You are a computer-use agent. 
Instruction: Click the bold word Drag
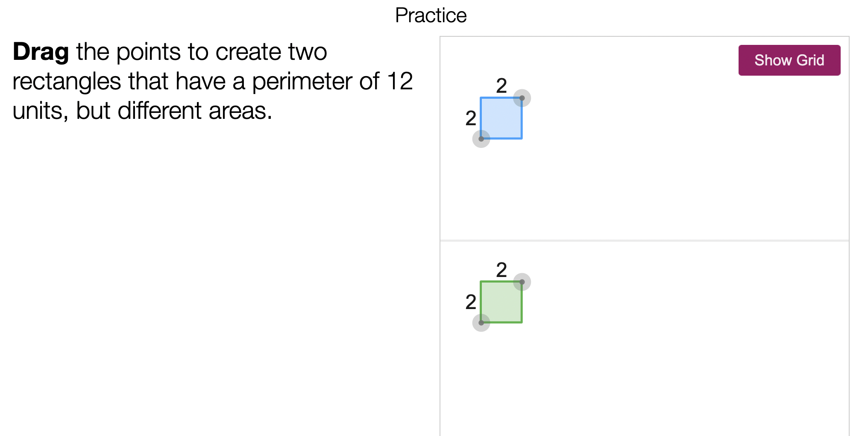tap(41, 52)
